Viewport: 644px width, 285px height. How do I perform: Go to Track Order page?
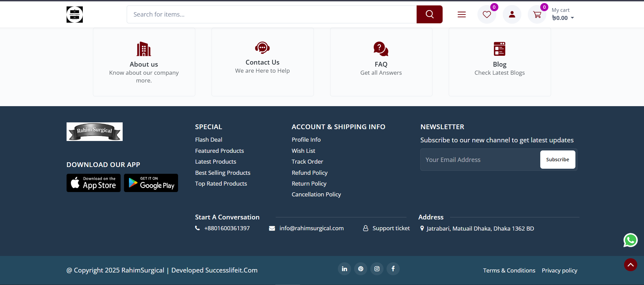click(x=307, y=162)
